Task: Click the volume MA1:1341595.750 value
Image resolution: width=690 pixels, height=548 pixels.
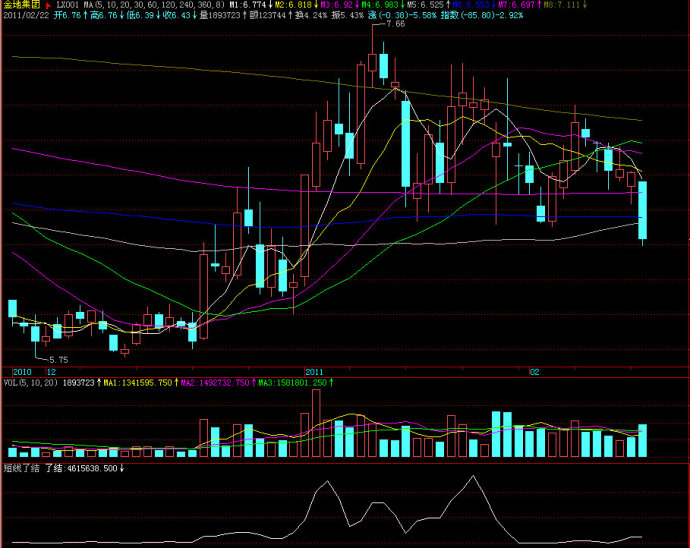Action: [x=138, y=383]
